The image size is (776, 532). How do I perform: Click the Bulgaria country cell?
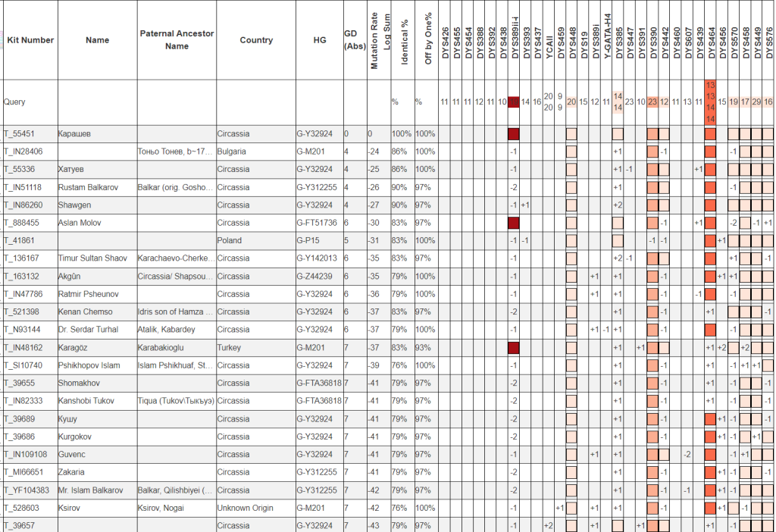click(x=235, y=152)
